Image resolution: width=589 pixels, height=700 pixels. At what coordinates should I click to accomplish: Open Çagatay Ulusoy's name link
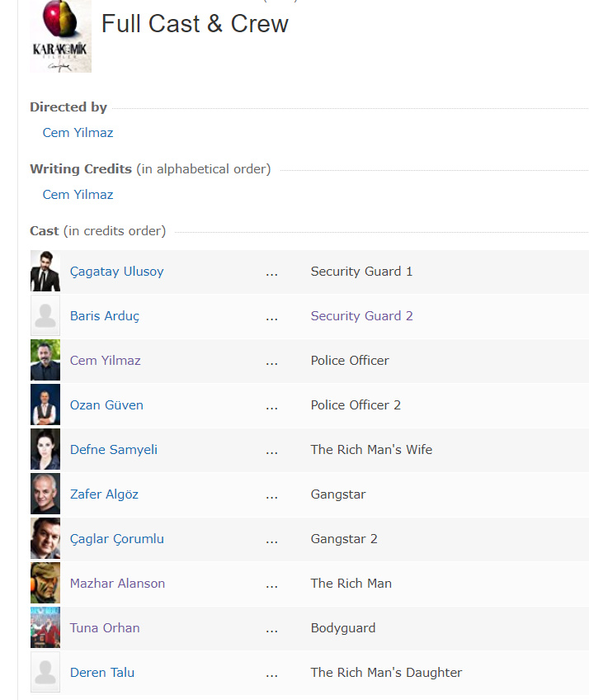point(116,272)
